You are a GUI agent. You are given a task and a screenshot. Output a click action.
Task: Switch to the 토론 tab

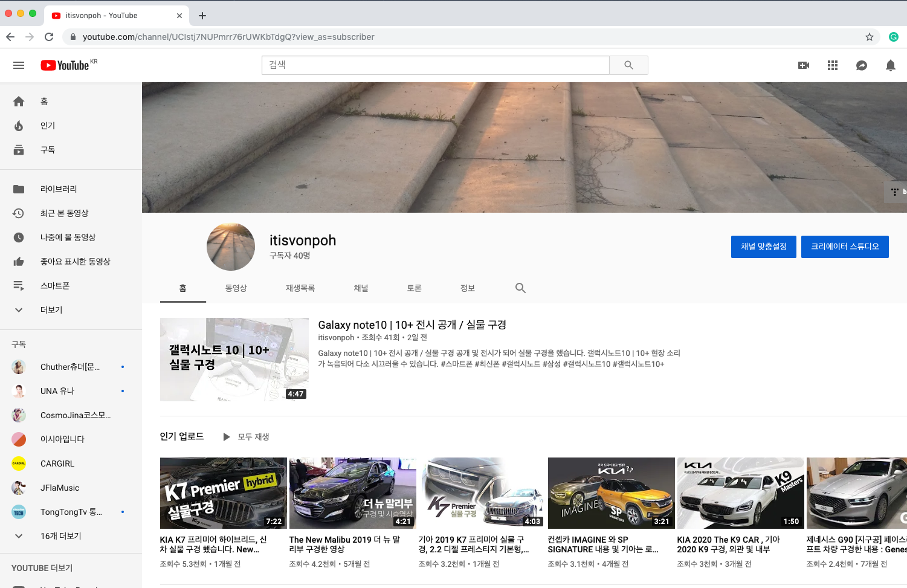coord(414,288)
